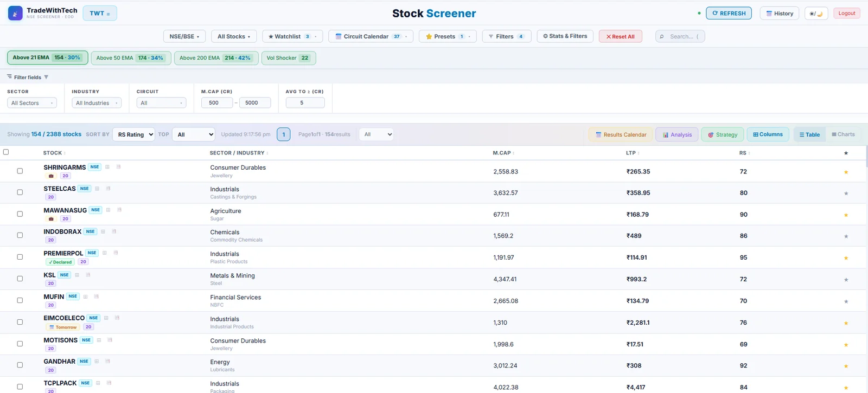Screen dimensions: 868x393
Task: Check the GANDHAR row checkbox
Action: pyautogui.click(x=20, y=365)
